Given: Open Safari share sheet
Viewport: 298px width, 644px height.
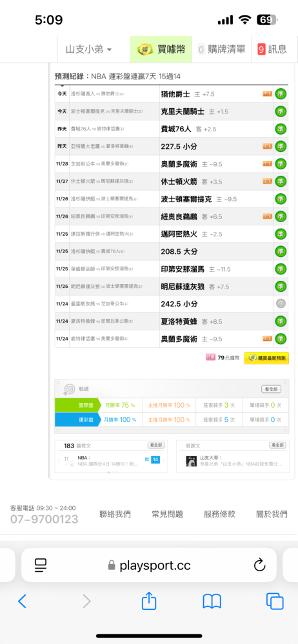Looking at the screenshot, I should point(149,601).
